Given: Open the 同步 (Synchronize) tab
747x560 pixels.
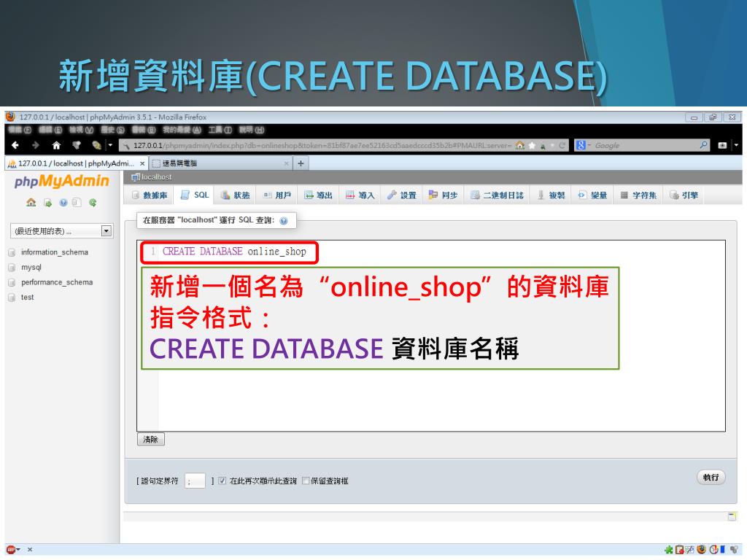Looking at the screenshot, I should [x=443, y=195].
